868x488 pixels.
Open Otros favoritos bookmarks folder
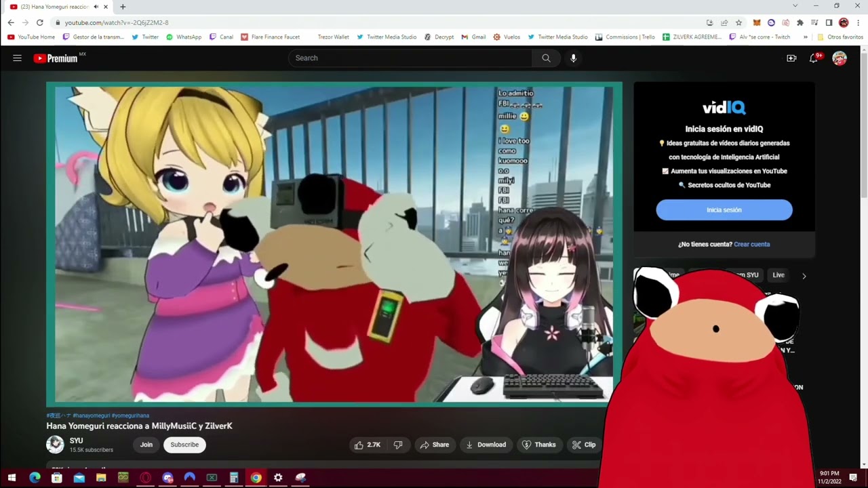tap(840, 37)
